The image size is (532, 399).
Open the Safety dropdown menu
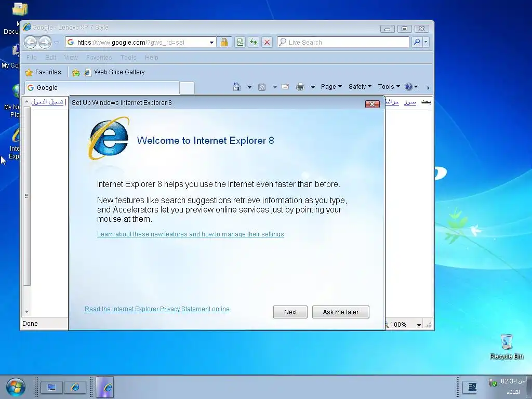pos(360,87)
